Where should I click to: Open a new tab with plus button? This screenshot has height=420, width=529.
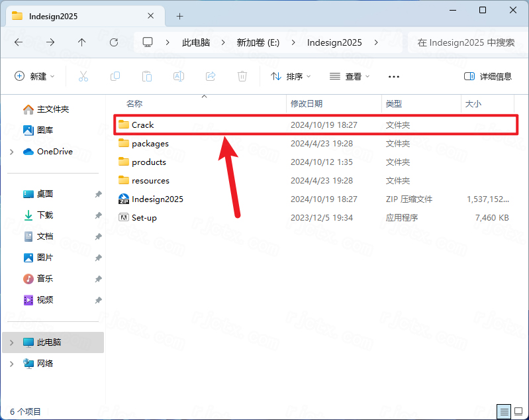[179, 16]
